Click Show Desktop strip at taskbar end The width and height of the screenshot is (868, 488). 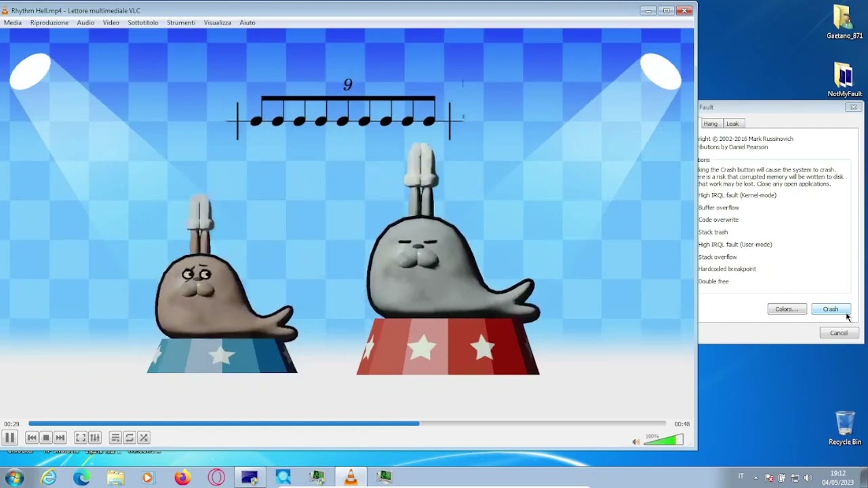tap(863, 477)
